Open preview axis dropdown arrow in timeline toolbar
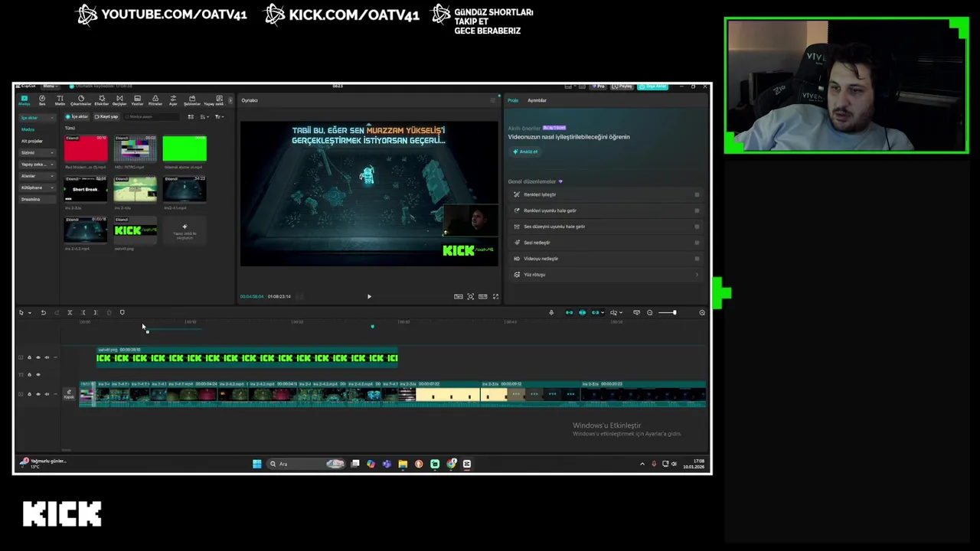The height and width of the screenshot is (551, 980). click(621, 312)
